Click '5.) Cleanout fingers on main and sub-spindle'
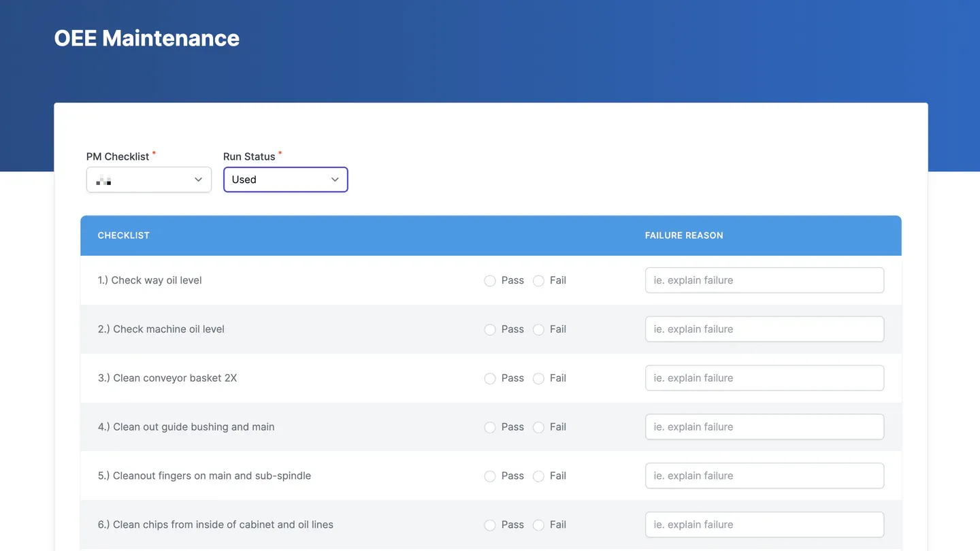The image size is (980, 551). (x=204, y=476)
